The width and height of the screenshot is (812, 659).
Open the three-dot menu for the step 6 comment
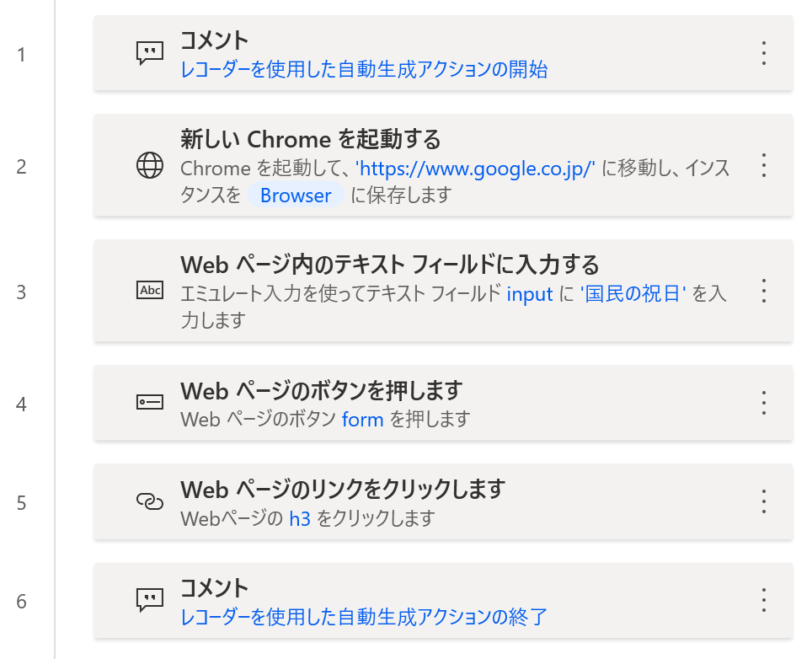click(x=764, y=600)
